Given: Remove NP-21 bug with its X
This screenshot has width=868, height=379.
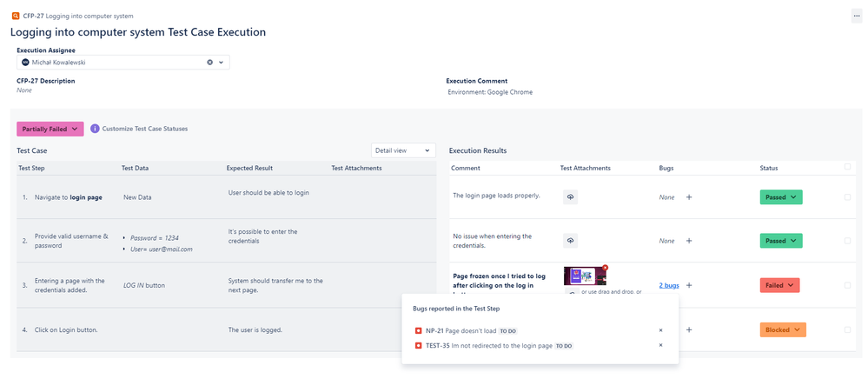Looking at the screenshot, I should pos(660,330).
